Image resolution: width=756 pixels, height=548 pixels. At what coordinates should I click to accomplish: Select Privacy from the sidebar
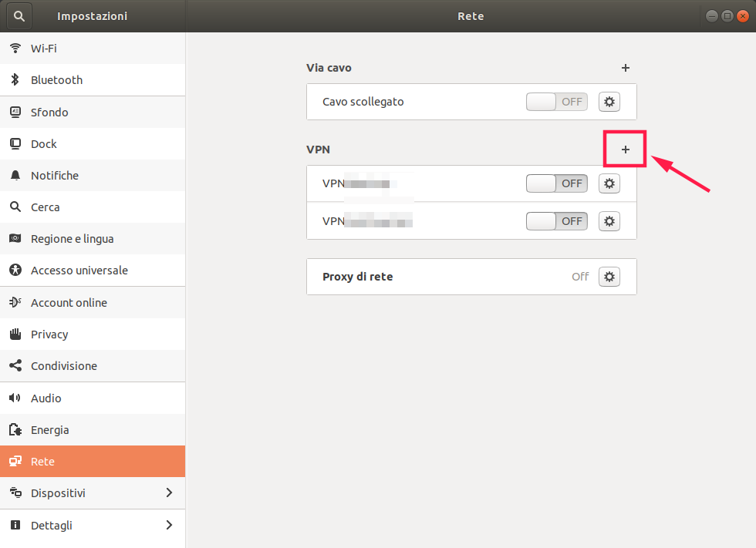(x=15, y=334)
